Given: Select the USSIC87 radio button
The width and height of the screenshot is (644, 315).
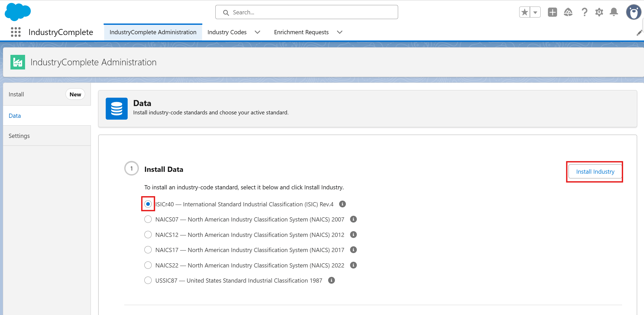Looking at the screenshot, I should (x=148, y=280).
